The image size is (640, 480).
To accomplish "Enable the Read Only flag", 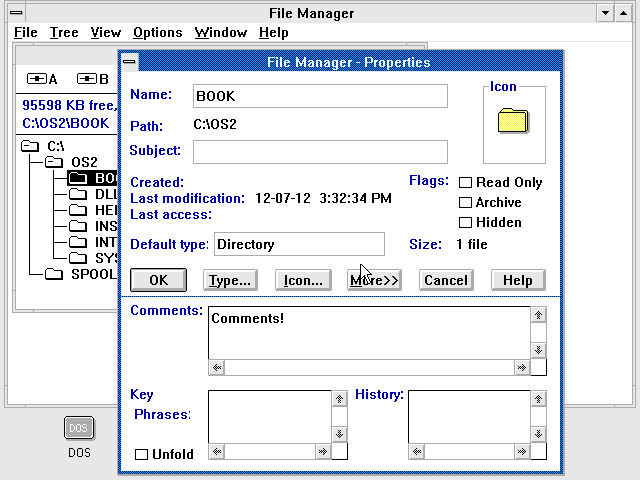I will 465,182.
